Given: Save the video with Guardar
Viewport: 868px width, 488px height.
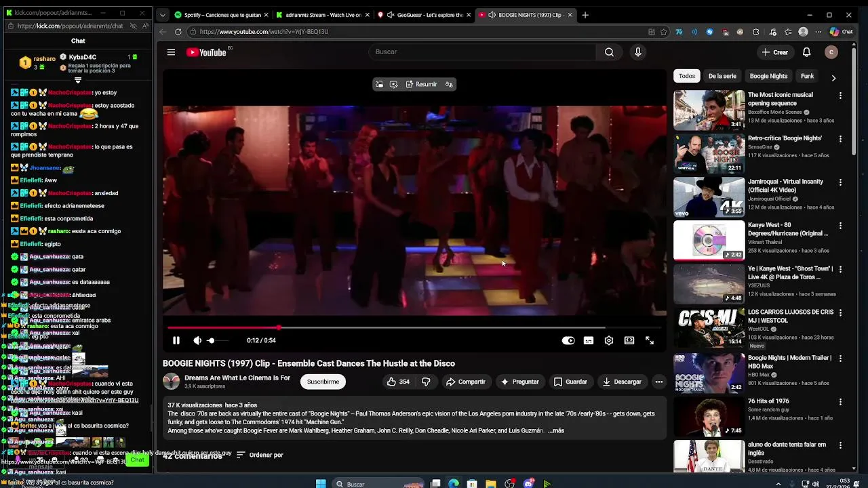Looking at the screenshot, I should tap(570, 382).
